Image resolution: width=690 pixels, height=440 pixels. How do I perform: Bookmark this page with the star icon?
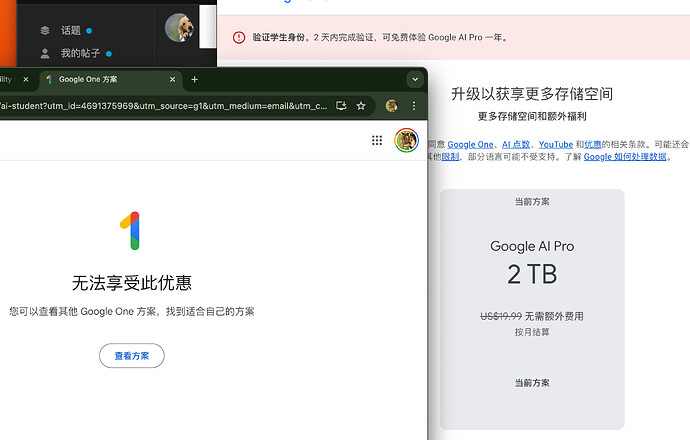[x=361, y=106]
